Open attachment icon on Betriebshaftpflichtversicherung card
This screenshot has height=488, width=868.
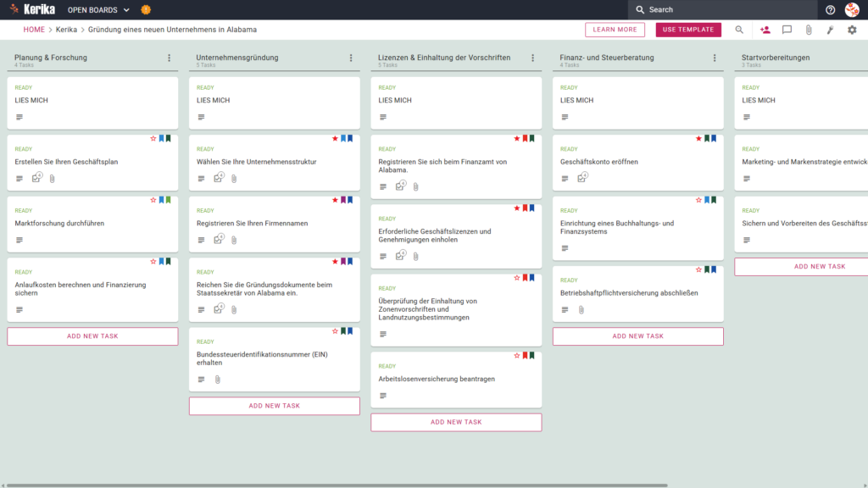[x=581, y=310]
